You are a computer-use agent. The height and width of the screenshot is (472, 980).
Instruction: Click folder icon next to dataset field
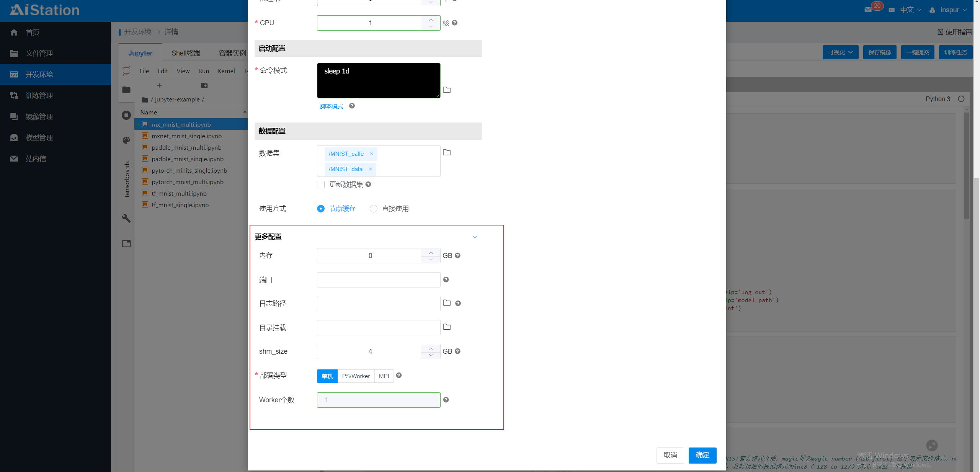pos(447,152)
